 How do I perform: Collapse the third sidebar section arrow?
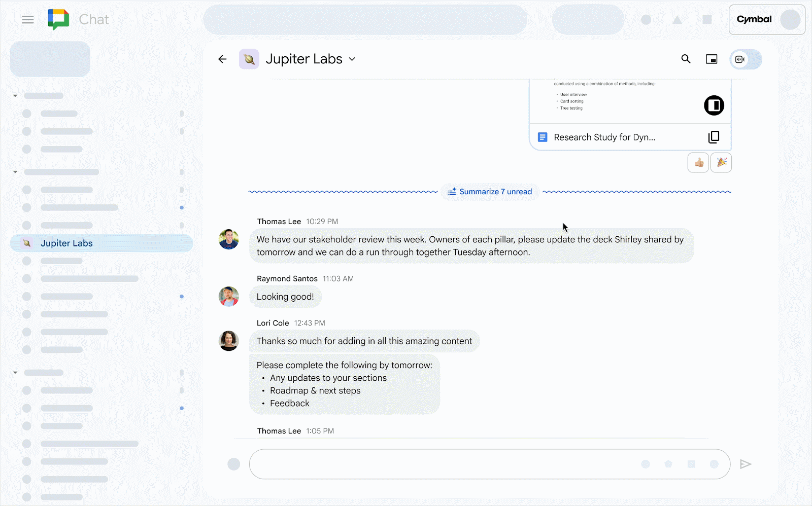point(15,373)
